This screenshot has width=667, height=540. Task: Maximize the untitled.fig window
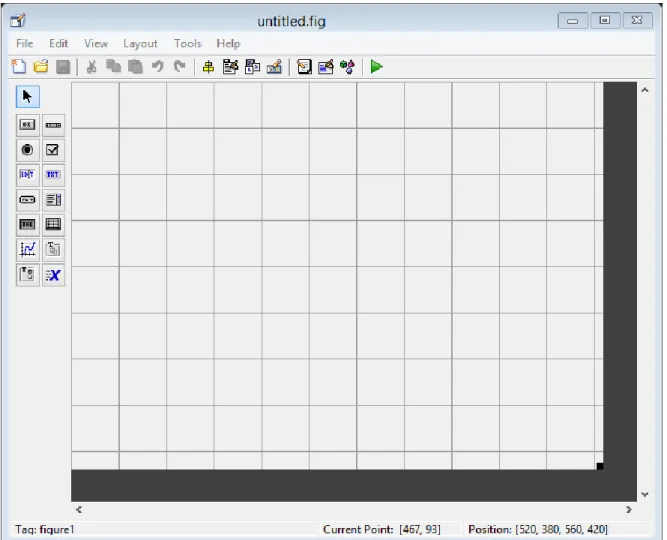coord(604,20)
